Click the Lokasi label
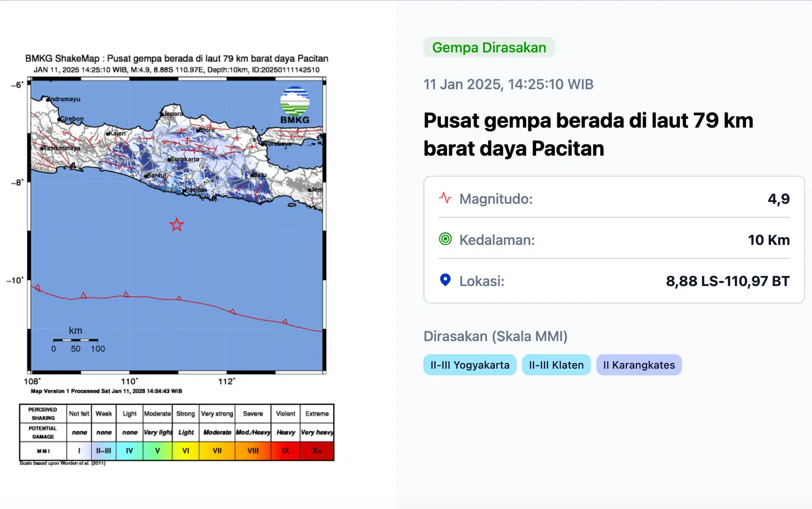 coord(482,281)
